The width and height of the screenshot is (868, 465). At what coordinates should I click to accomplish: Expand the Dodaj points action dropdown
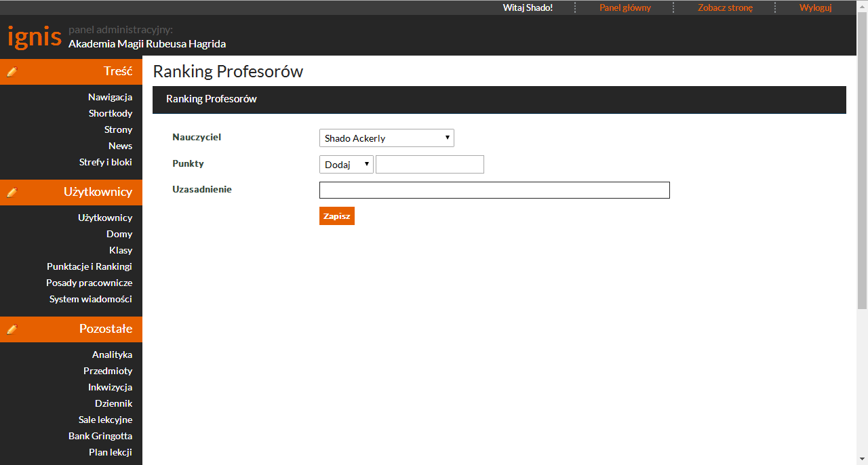coord(346,165)
